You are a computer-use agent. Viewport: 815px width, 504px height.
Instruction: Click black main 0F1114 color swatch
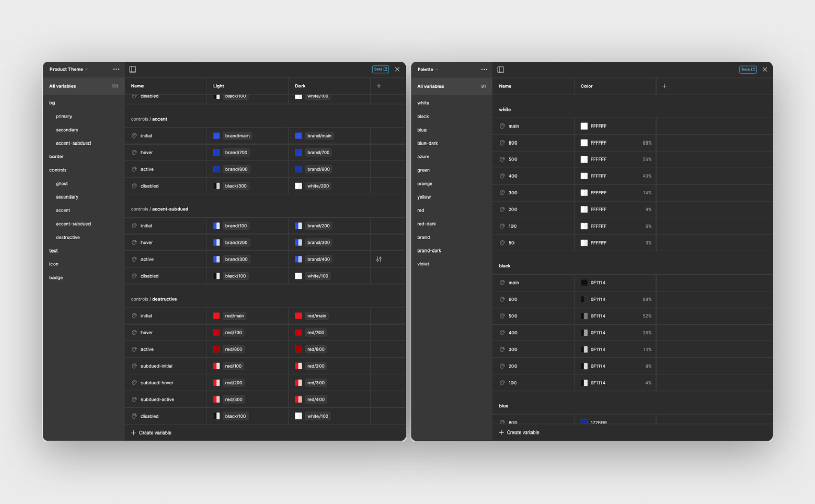click(x=584, y=283)
